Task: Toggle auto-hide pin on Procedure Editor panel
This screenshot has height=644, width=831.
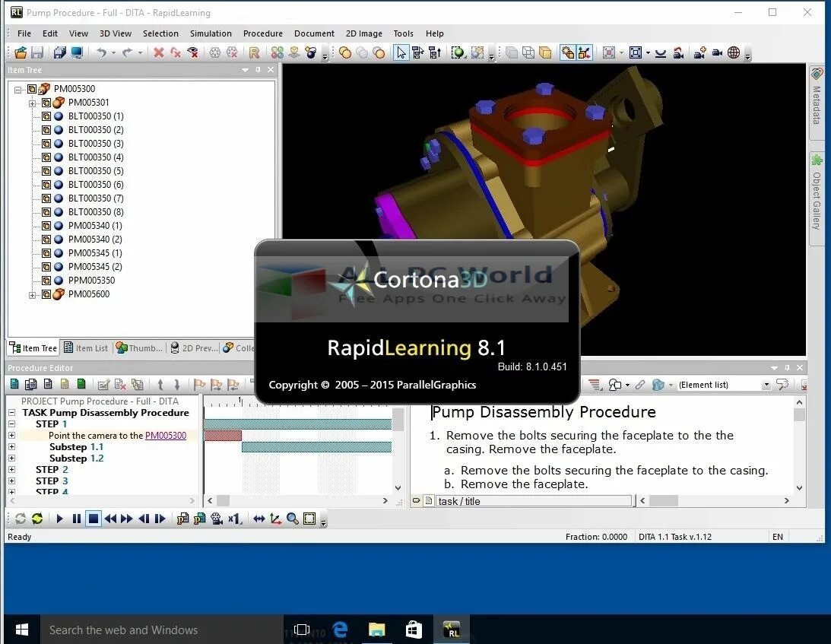Action: 787,367
